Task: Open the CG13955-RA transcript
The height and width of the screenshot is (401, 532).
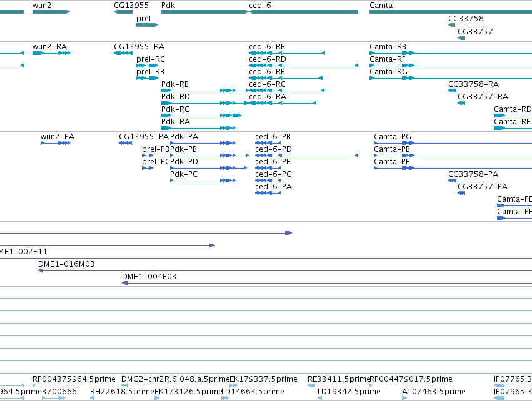Action: 123,53
